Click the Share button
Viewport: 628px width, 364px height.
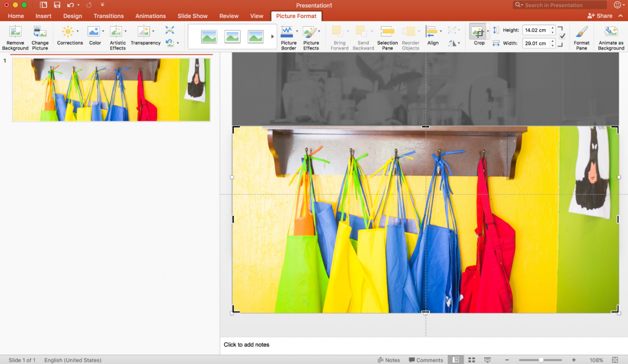(600, 16)
